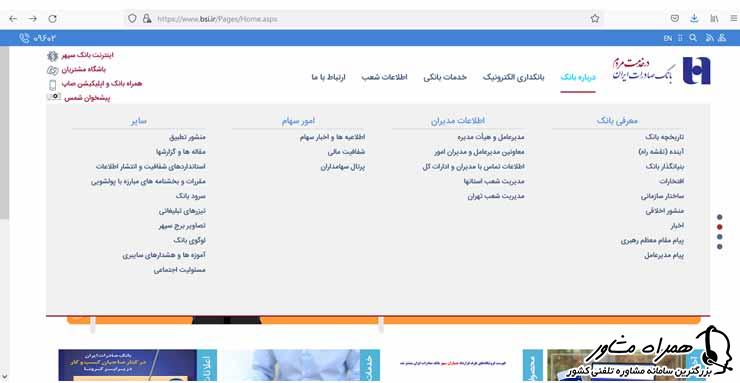Open تصاویر برج سپهر link

[182, 225]
